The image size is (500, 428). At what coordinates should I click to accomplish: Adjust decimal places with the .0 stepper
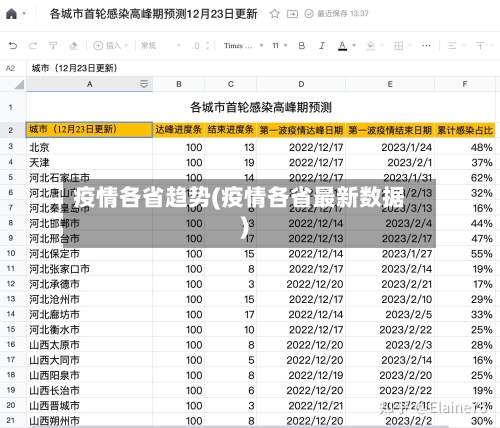click(x=201, y=45)
